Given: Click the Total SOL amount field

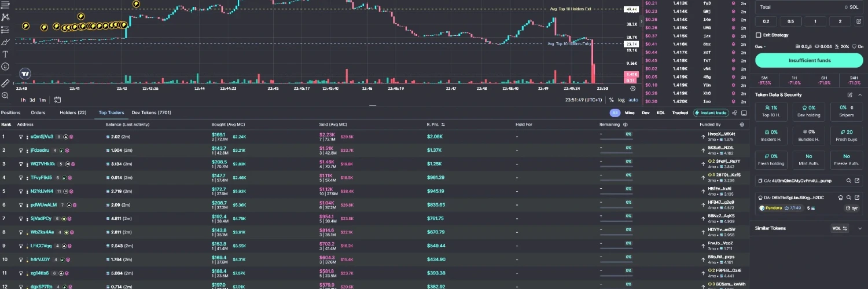Looking at the screenshot, I should (809, 7).
